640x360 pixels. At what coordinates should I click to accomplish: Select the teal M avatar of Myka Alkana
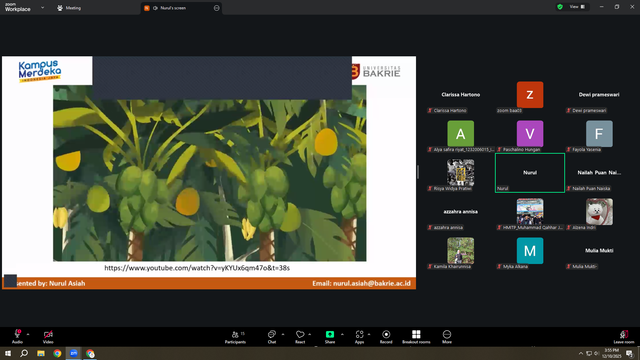(530, 251)
